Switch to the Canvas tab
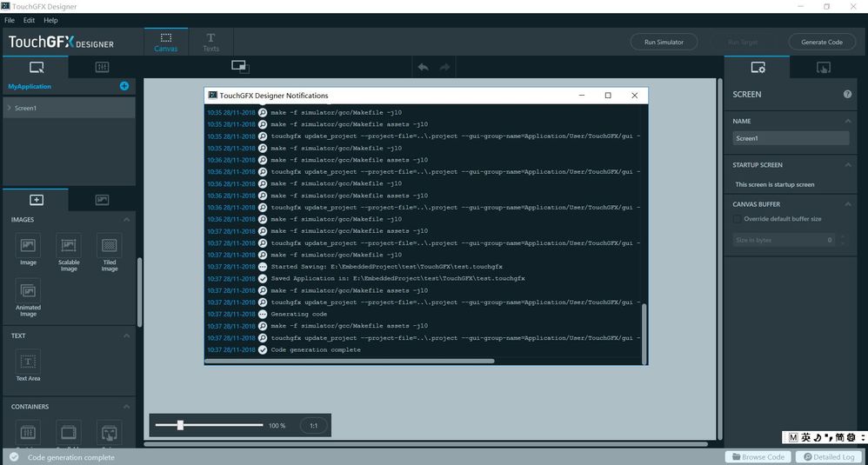Screen dimensions: 868x465 click(x=166, y=42)
